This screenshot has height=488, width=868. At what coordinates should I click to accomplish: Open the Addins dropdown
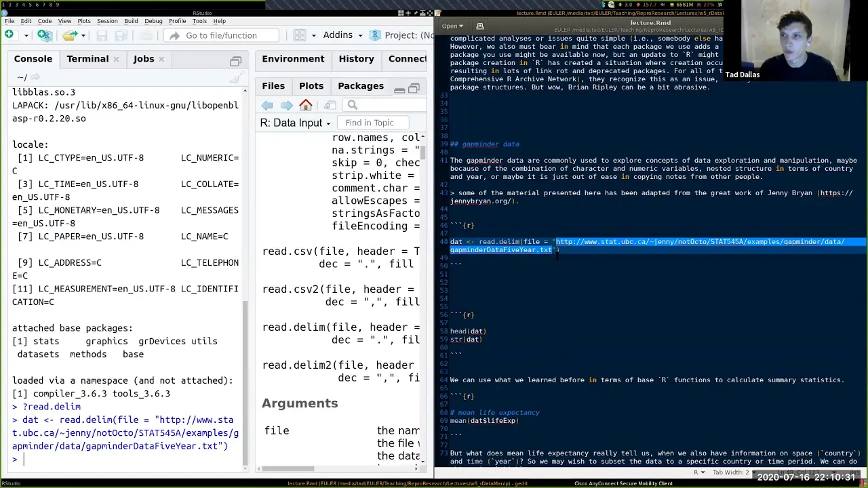[342, 35]
